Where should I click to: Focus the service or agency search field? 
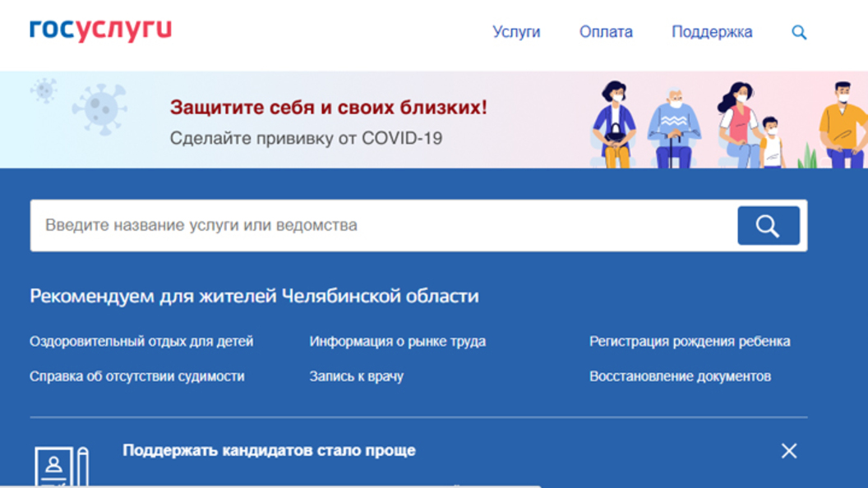click(x=382, y=225)
